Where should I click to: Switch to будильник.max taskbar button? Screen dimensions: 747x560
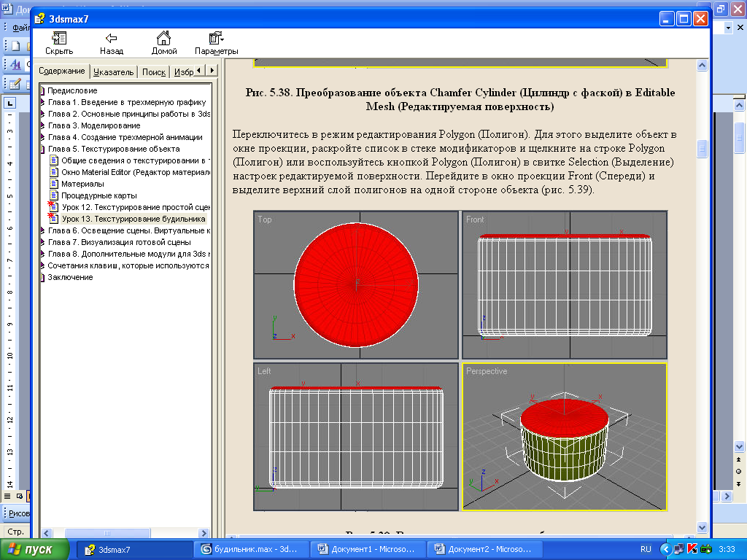click(251, 550)
